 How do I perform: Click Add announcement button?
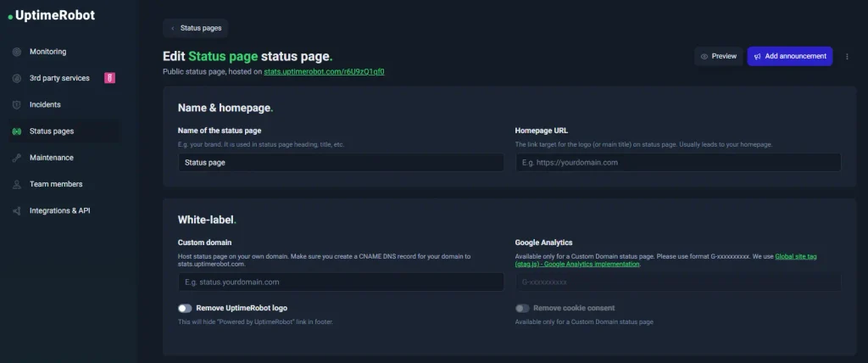tap(790, 57)
